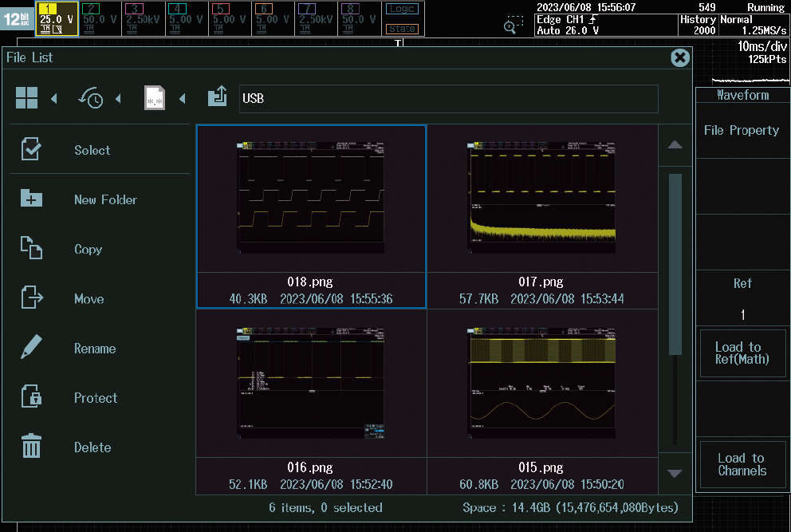Open the Edge CH1 trigger settings
This screenshot has width=791, height=532.
pos(606,25)
